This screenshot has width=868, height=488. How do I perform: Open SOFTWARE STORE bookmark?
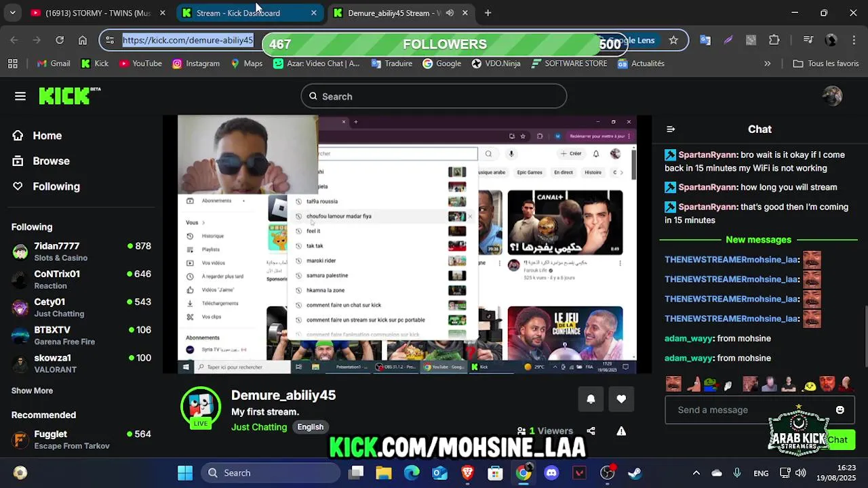[x=570, y=64]
